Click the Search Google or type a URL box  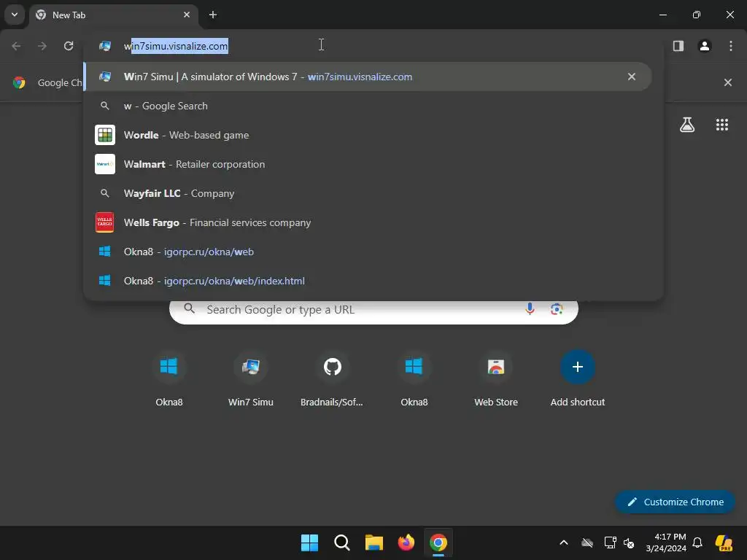[x=373, y=309]
